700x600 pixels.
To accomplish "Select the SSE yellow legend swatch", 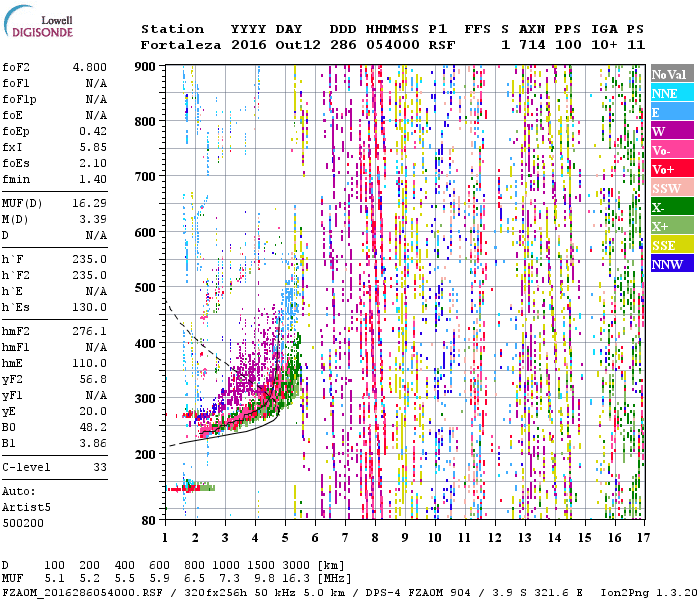I will [x=672, y=245].
